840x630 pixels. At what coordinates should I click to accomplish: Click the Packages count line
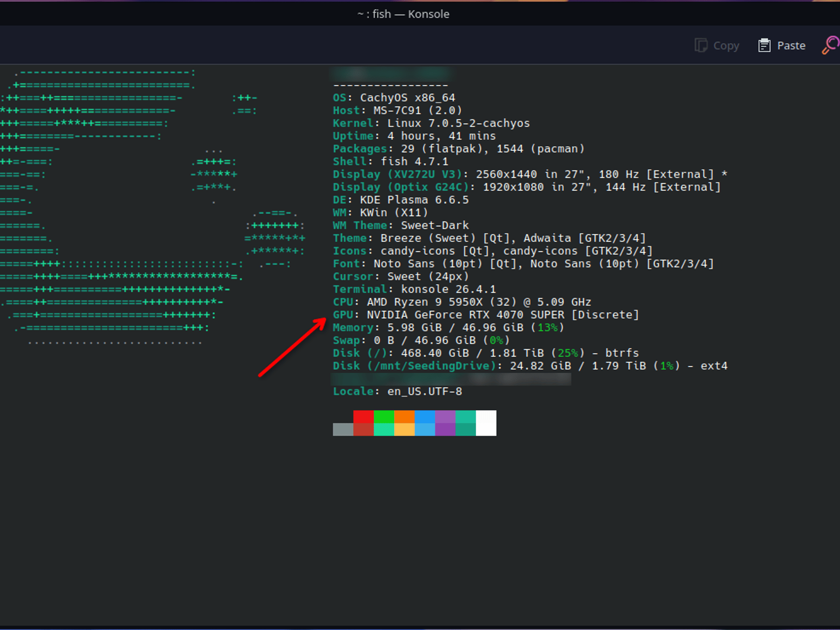coord(459,148)
